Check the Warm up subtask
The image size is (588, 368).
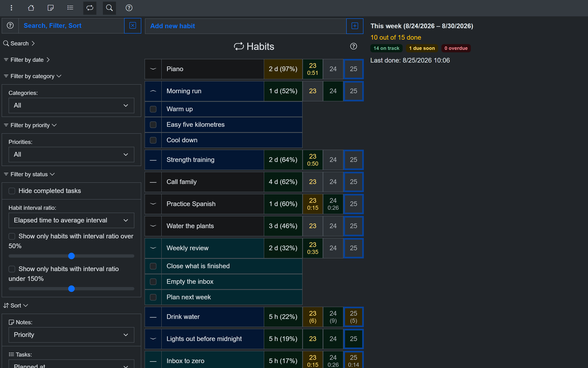point(153,109)
